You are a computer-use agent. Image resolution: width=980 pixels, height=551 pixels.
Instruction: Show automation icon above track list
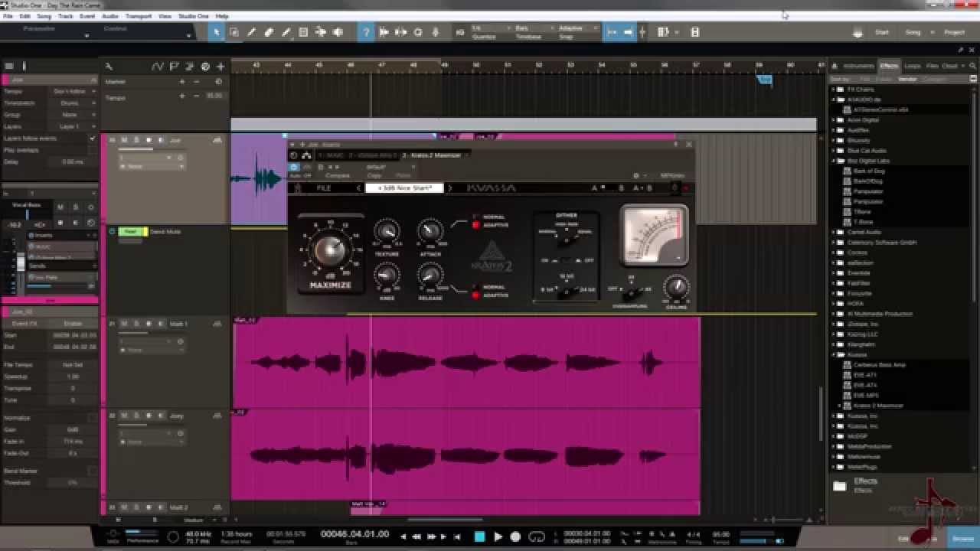point(158,67)
